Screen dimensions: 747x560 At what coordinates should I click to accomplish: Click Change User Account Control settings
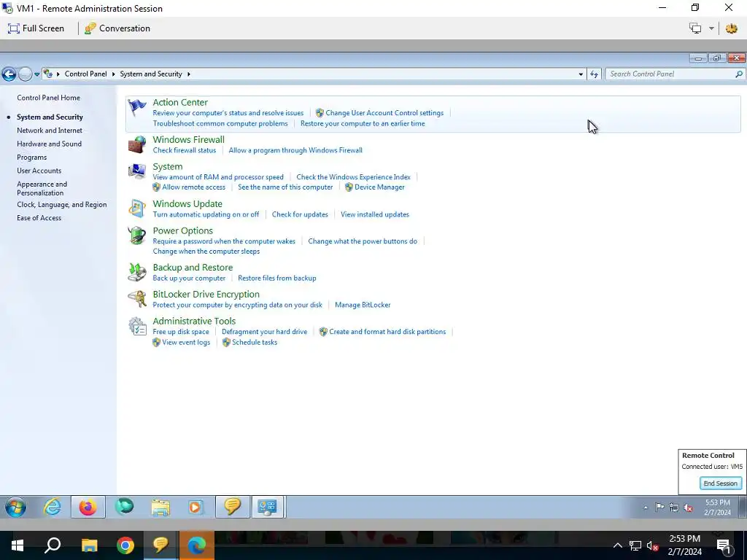[384, 113]
